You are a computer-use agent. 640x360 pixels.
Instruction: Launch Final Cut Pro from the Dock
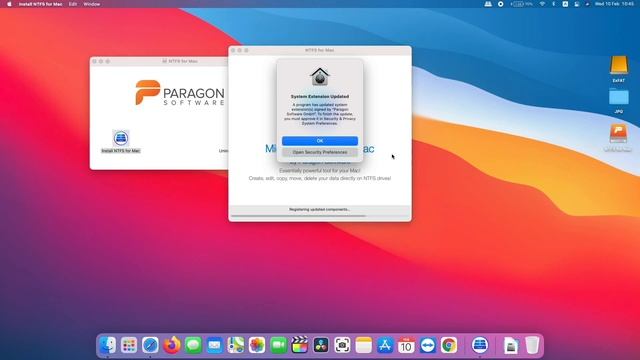pyautogui.click(x=300, y=345)
